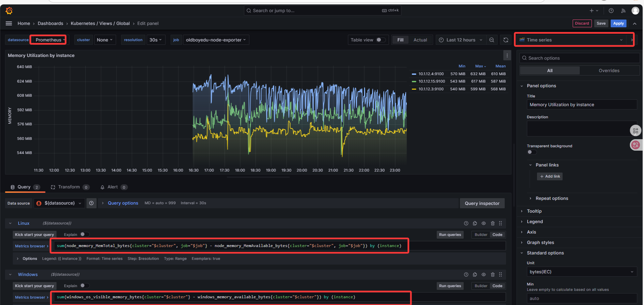The width and height of the screenshot is (644, 305).
Task: Open the hamburger navigation menu
Action: coord(9,23)
